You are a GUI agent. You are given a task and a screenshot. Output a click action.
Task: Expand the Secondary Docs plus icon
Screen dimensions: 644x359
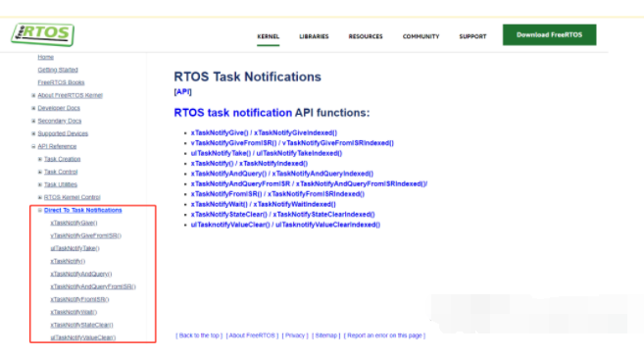point(33,121)
